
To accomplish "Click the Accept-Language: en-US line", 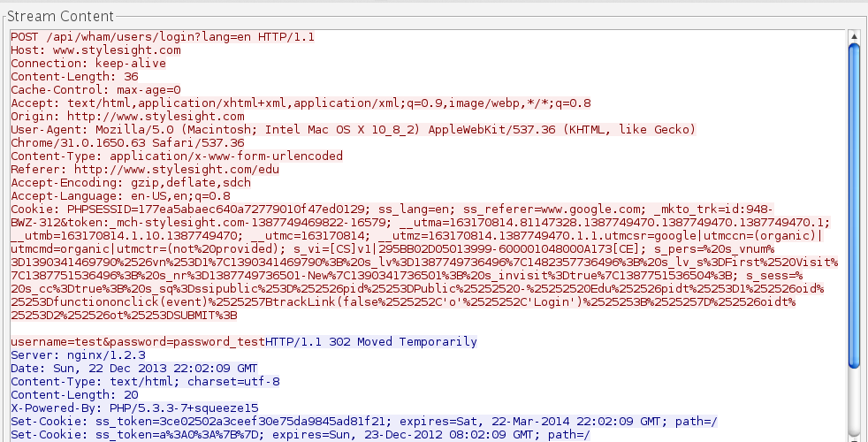I will click(121, 196).
